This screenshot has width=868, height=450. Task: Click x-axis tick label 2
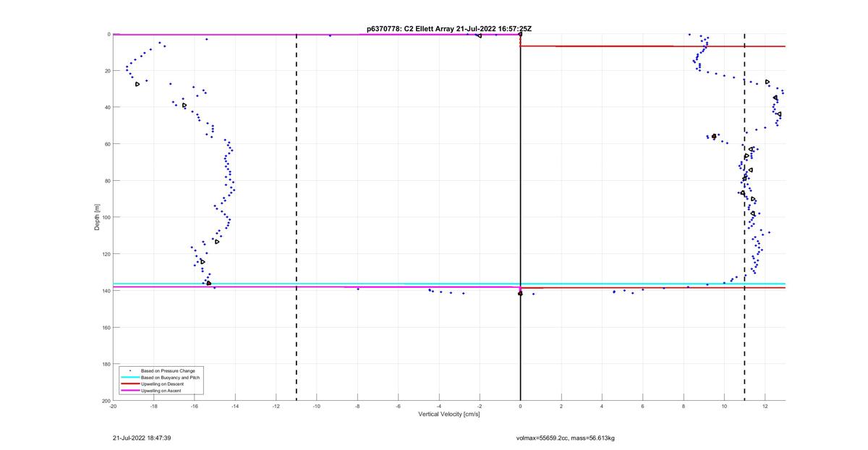click(x=561, y=406)
